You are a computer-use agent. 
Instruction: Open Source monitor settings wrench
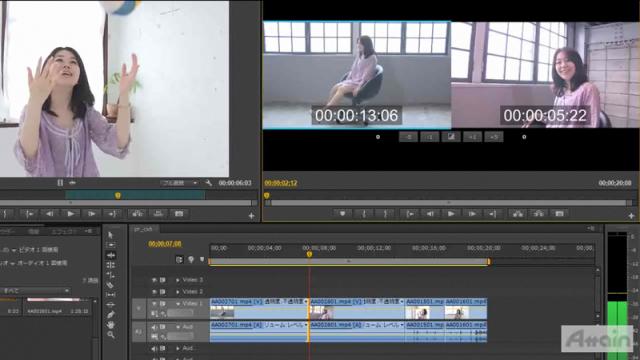click(x=209, y=183)
